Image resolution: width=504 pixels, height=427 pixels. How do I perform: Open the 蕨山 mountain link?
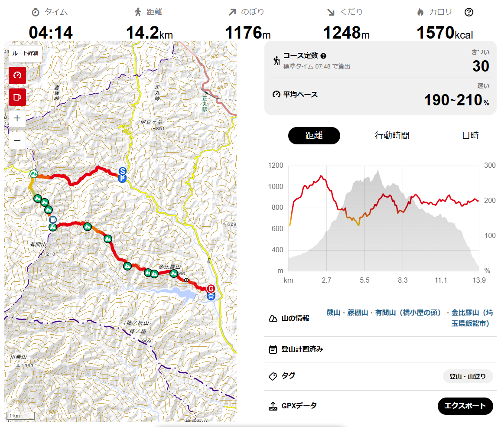333,313
